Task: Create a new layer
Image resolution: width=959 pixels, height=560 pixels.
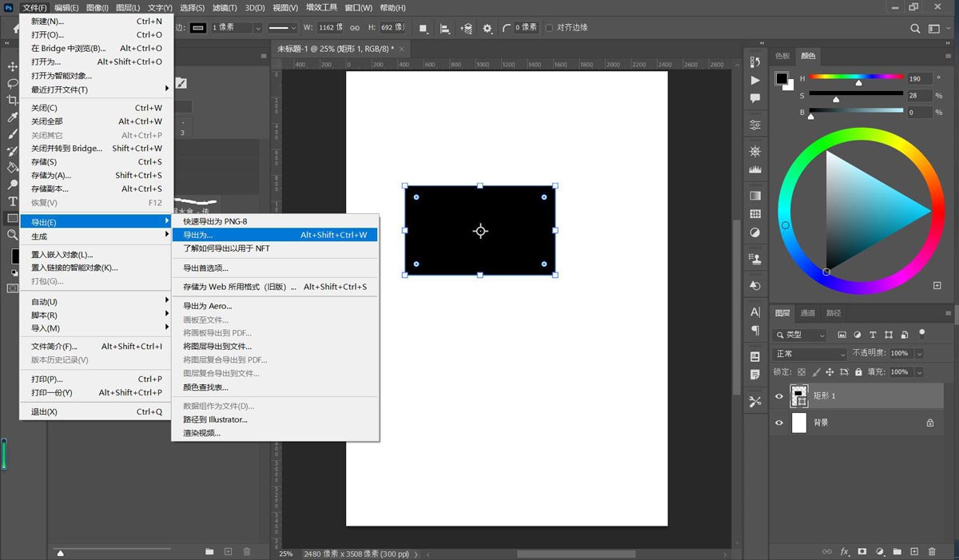Action: coord(915,551)
